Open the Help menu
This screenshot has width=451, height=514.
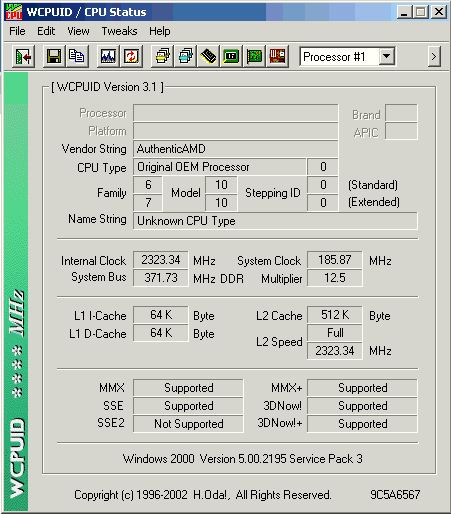(160, 31)
